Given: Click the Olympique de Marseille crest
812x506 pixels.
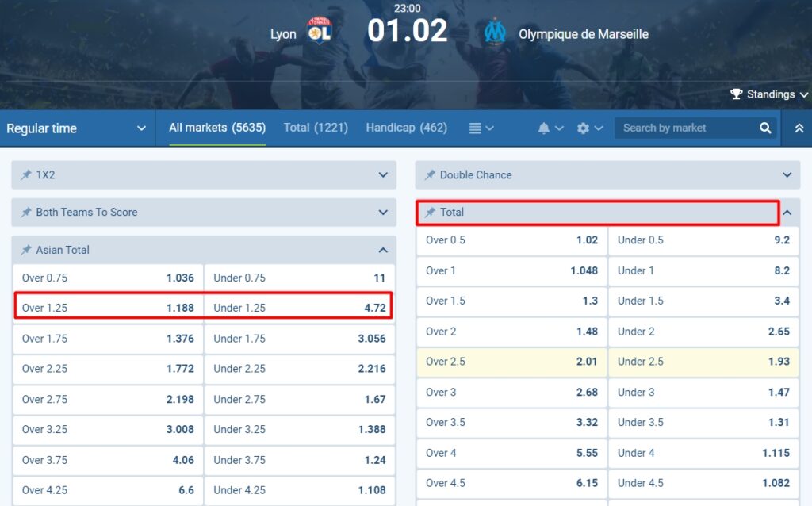Looking at the screenshot, I should (495, 33).
